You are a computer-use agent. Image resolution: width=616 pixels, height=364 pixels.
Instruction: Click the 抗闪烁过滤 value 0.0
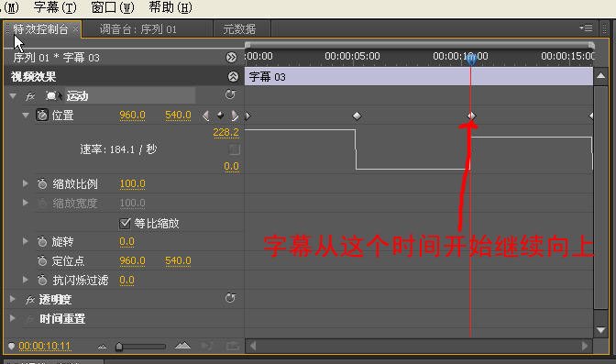[x=126, y=281]
